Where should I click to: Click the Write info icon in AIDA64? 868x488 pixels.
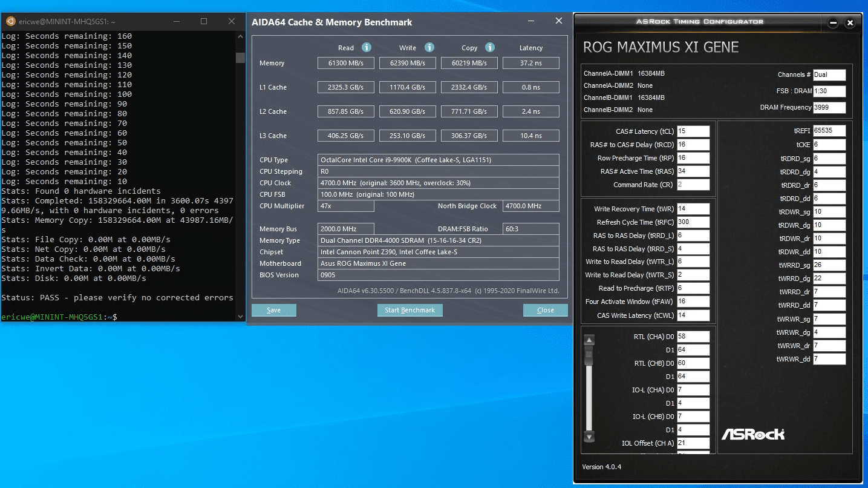click(429, 47)
